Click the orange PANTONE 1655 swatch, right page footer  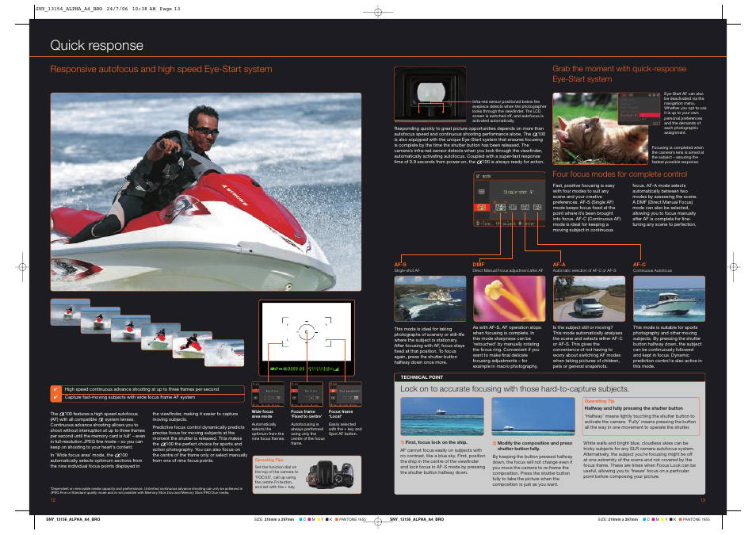(680, 520)
